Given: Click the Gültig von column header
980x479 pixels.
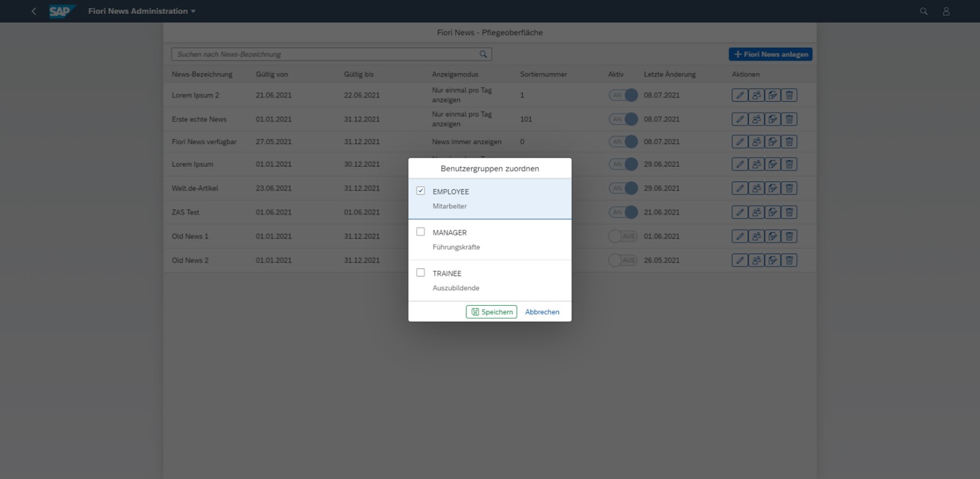Looking at the screenshot, I should (272, 74).
